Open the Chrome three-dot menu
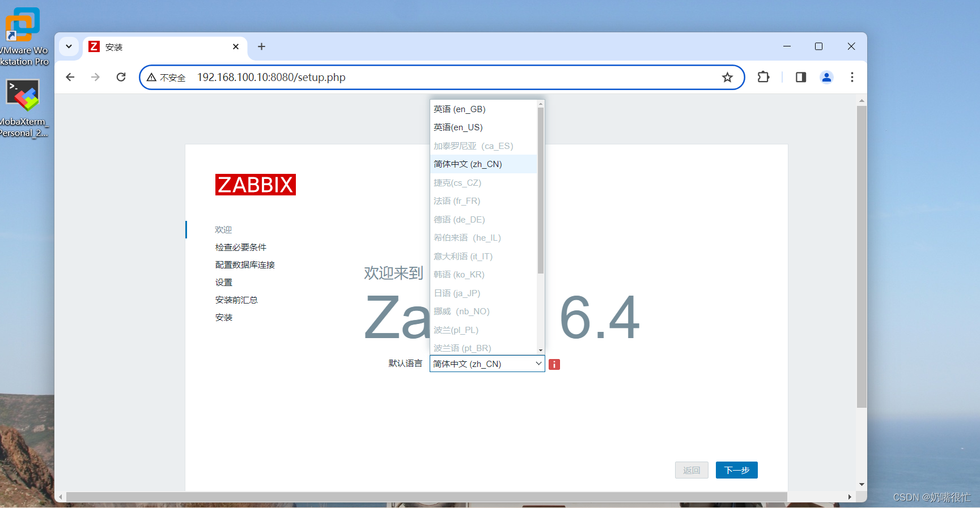Viewport: 980px width, 508px height. [x=852, y=77]
